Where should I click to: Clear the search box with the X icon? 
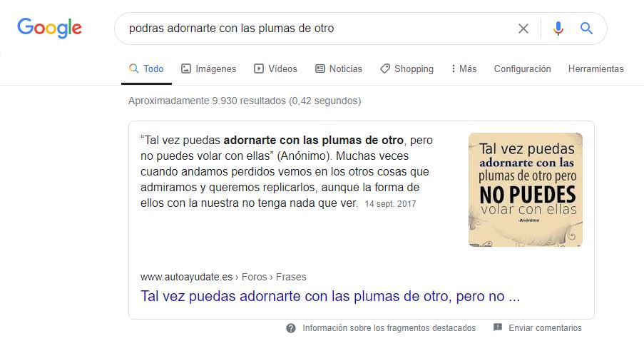point(523,29)
